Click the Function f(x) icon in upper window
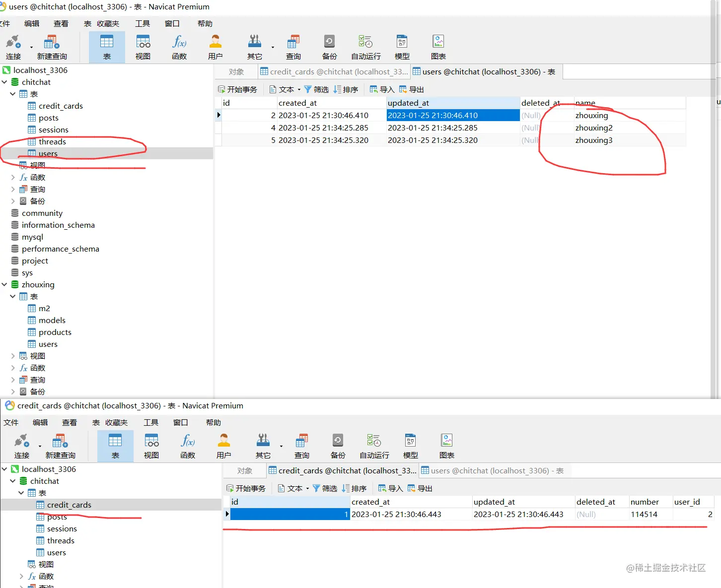The height and width of the screenshot is (588, 721). pyautogui.click(x=179, y=48)
